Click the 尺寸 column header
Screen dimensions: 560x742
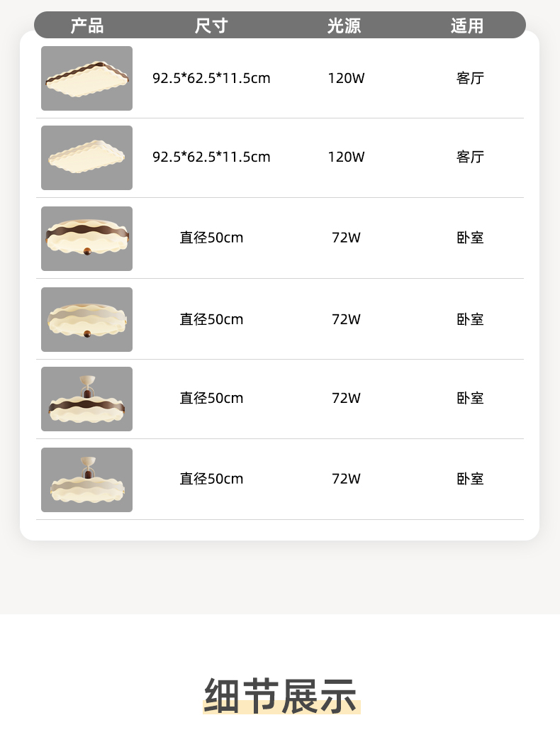[x=211, y=26]
